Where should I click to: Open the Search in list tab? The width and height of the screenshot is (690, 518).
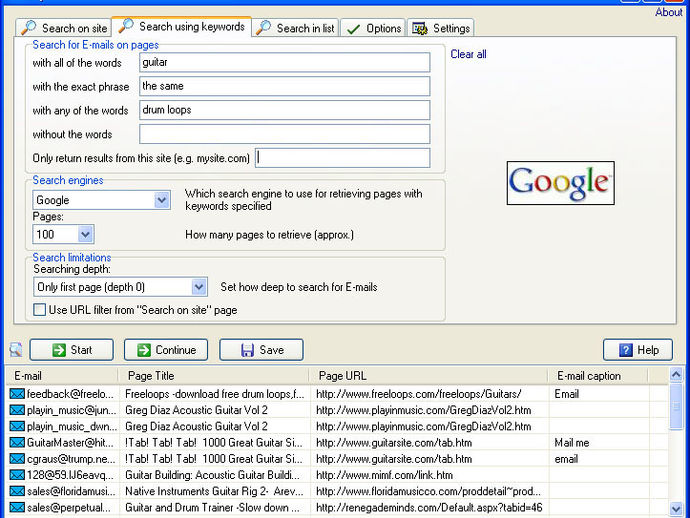click(295, 28)
